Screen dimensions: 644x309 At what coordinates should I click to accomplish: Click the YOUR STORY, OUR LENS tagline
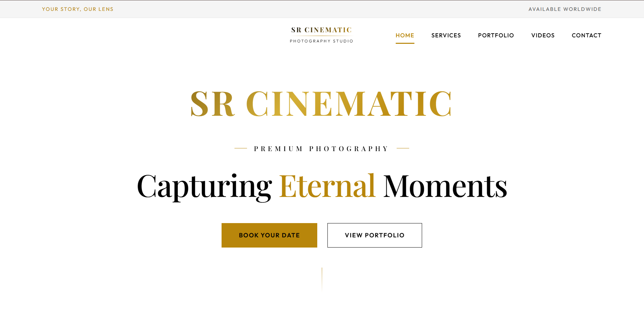77,9
